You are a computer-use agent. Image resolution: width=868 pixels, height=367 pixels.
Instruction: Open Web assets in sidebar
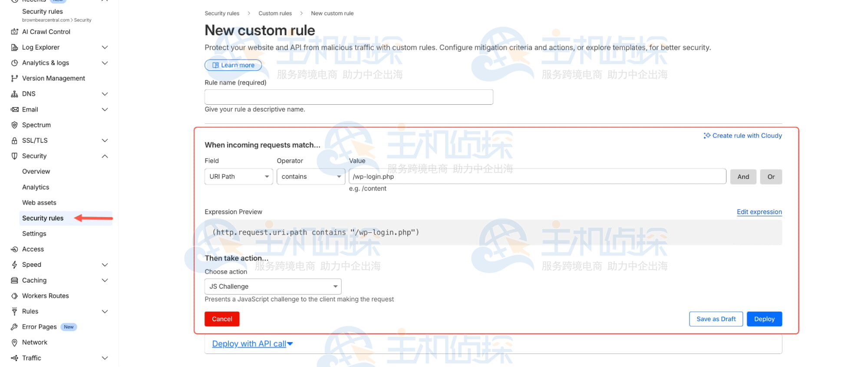tap(39, 203)
